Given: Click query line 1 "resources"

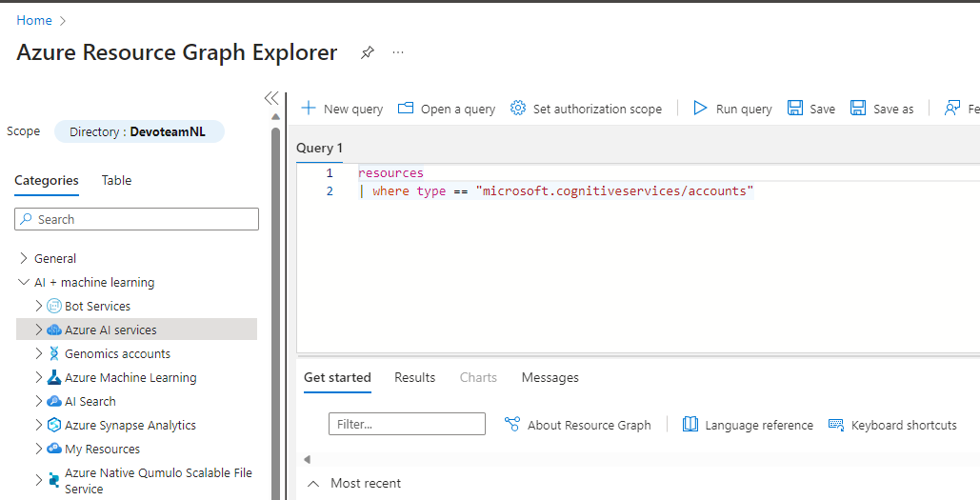Looking at the screenshot, I should point(390,173).
